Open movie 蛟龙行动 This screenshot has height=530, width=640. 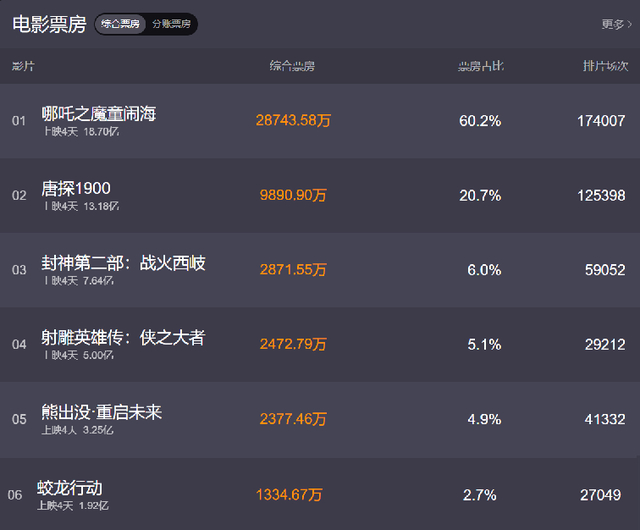(x=70, y=487)
